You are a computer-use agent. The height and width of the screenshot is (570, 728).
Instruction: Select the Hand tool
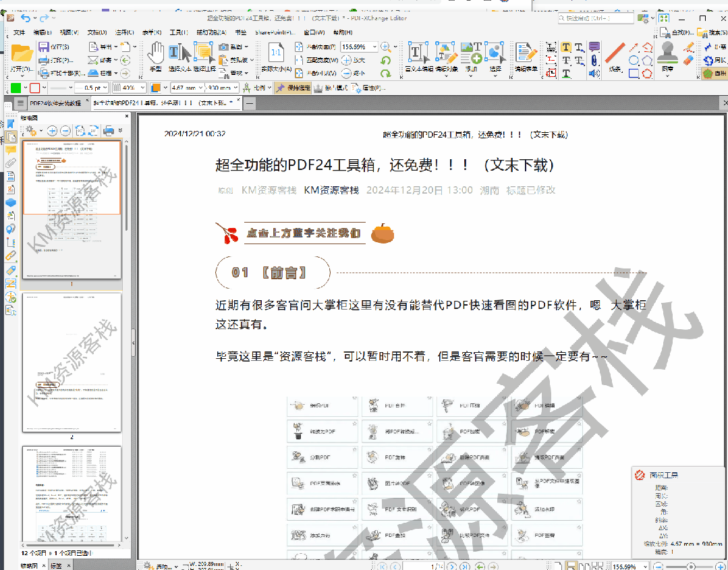156,57
